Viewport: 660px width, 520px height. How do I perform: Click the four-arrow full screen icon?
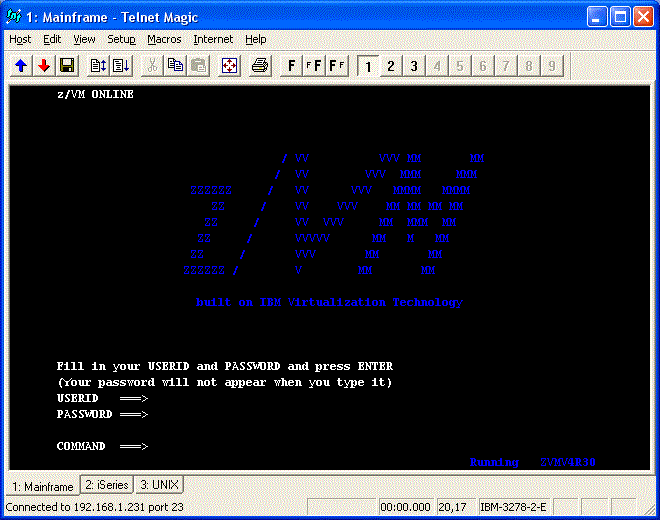[229, 66]
